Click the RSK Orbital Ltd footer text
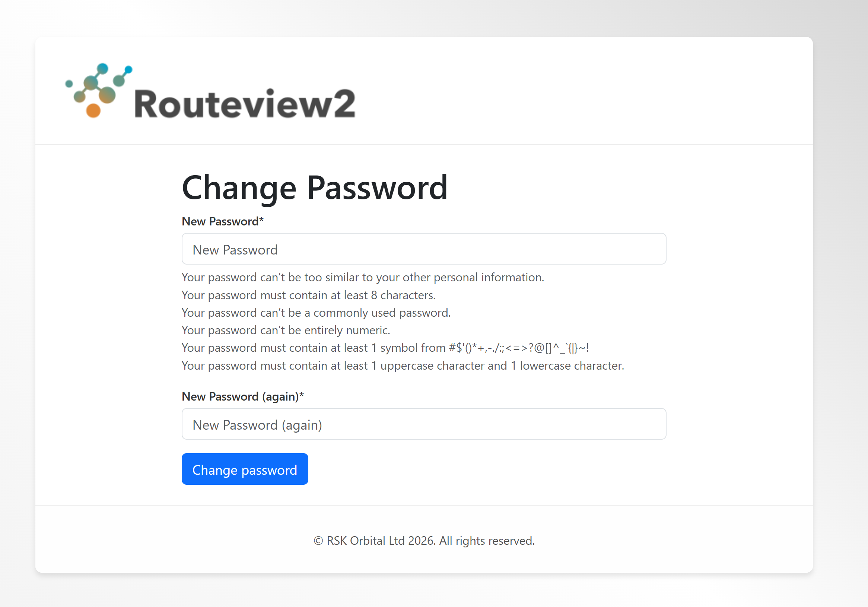868x607 pixels. tap(382, 541)
